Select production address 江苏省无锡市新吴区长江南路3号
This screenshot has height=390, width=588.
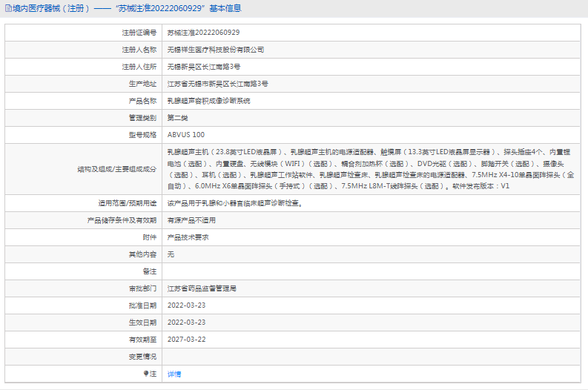(217, 84)
